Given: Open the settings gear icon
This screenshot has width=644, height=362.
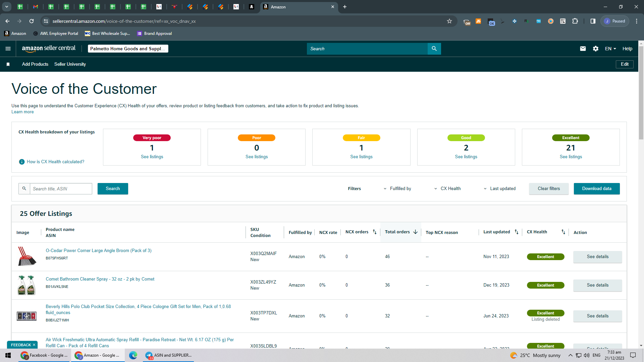Looking at the screenshot, I should point(596,49).
